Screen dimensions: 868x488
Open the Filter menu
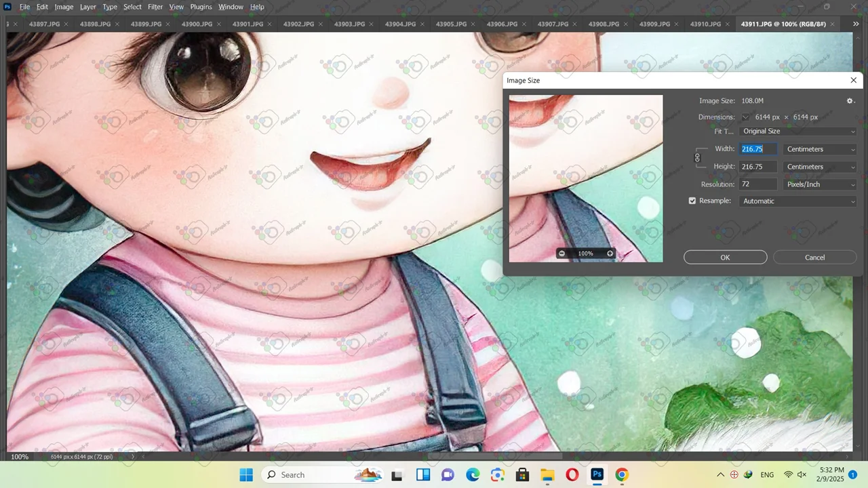[x=155, y=7]
